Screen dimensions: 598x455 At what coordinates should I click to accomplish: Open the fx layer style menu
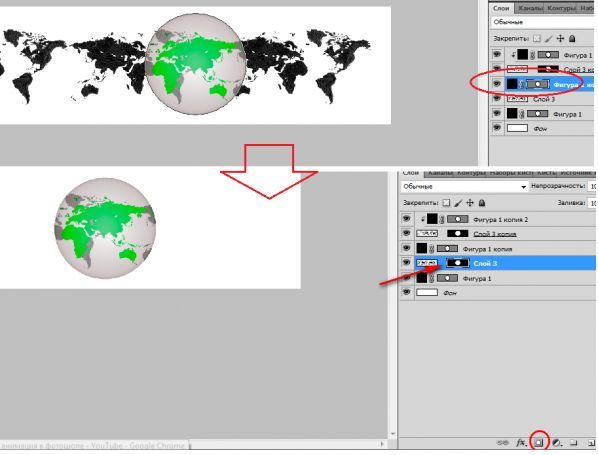521,443
